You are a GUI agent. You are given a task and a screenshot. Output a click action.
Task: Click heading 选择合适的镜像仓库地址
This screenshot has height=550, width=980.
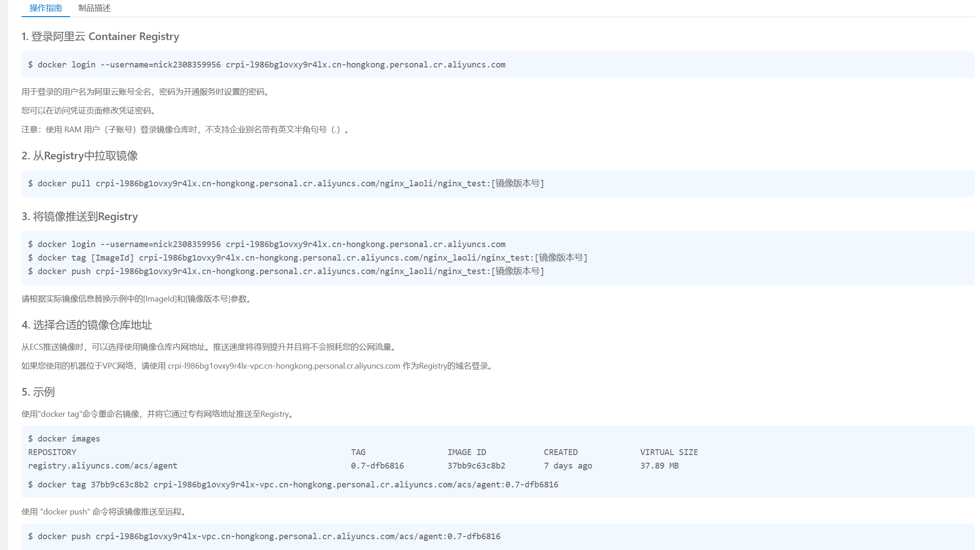coord(87,325)
